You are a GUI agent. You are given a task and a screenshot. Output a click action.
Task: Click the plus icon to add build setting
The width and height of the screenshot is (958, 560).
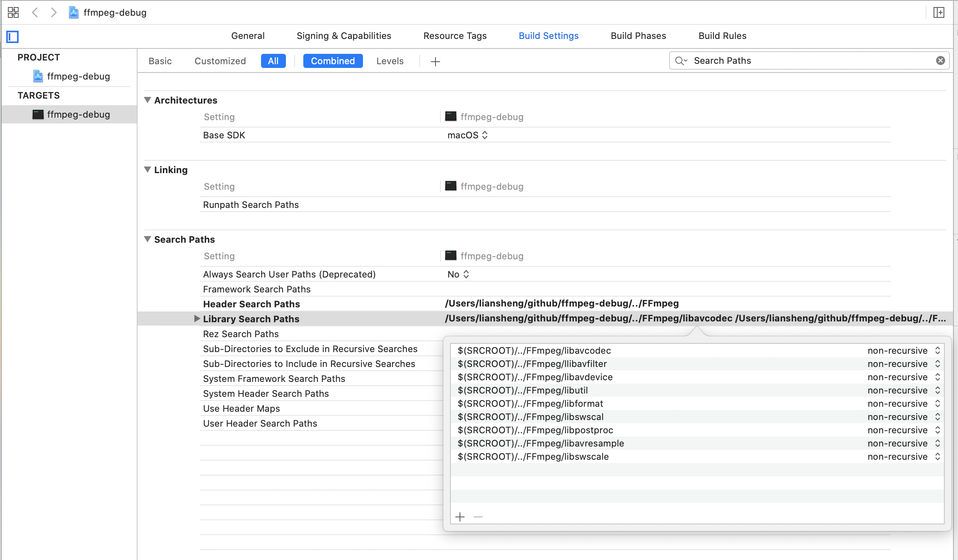coord(435,62)
